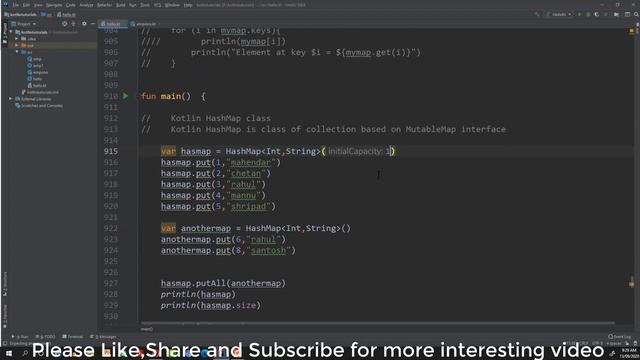
Task: Open the Structure tool window side tab
Action: [5, 284]
